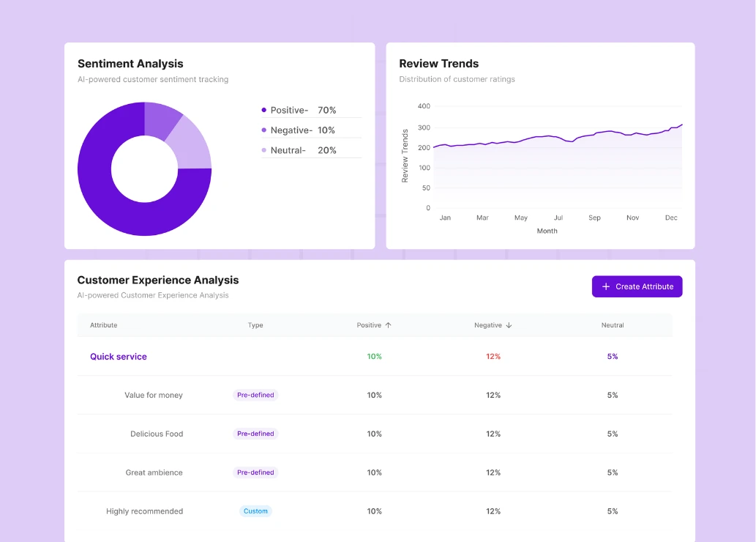The width and height of the screenshot is (756, 542).
Task: Click the Create Attribute button
Action: (637, 286)
